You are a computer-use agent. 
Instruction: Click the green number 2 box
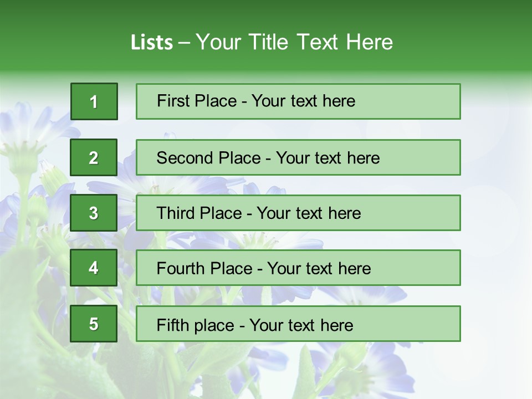click(x=94, y=157)
